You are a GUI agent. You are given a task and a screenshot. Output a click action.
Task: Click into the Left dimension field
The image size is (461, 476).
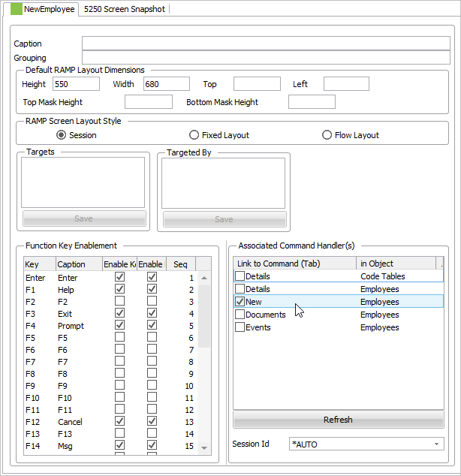[346, 84]
